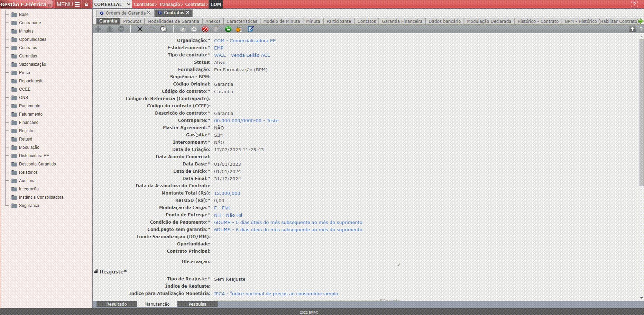Click the red prohibition toolbar icon

pyautogui.click(x=205, y=29)
